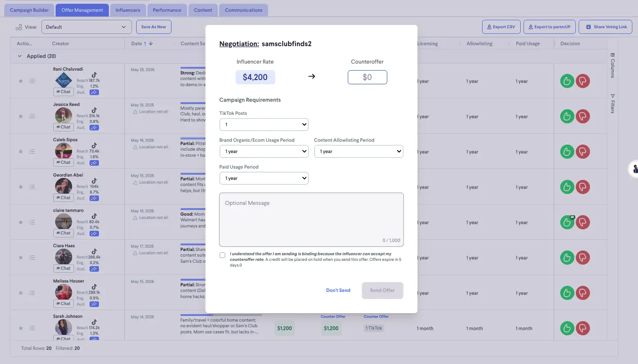Open the Paid Usage Period dropdown
The width and height of the screenshot is (638, 364).
264,178
